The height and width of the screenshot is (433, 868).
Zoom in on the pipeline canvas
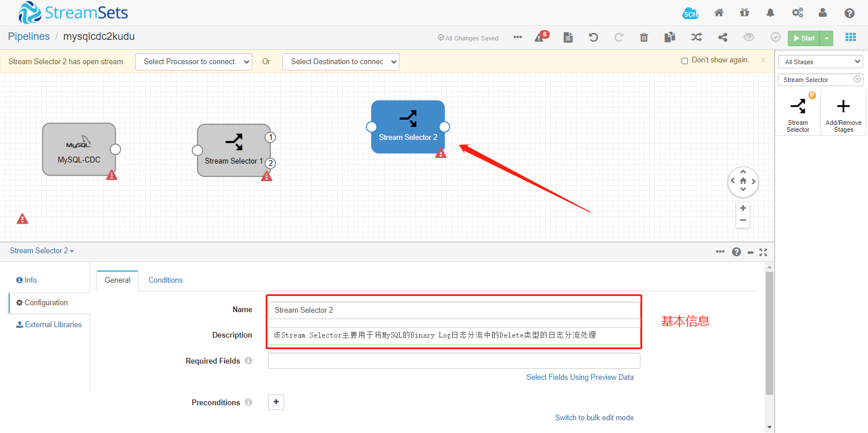(x=743, y=208)
